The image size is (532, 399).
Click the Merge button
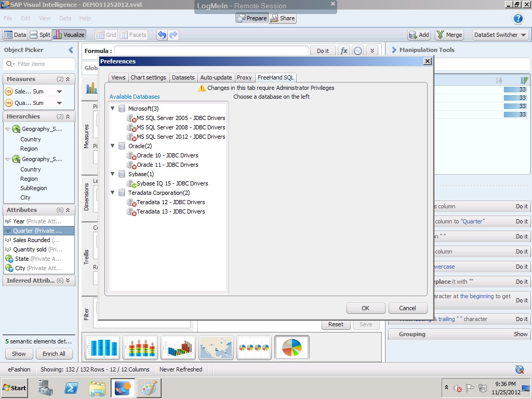pos(449,35)
